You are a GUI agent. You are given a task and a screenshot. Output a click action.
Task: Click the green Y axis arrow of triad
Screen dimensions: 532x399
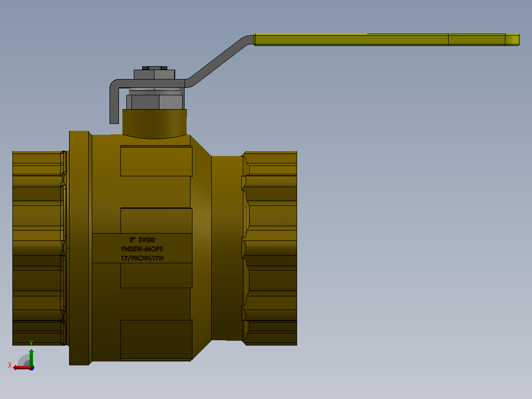[31, 357]
